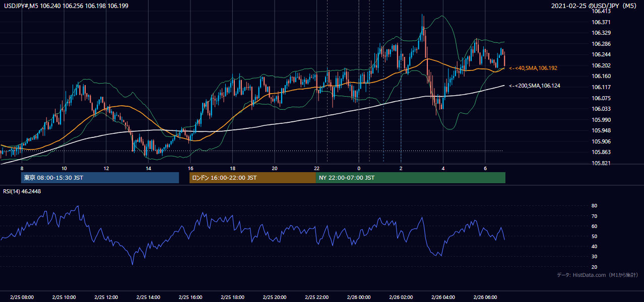This screenshot has width=644, height=302.
Task: Click the RSI level 40 label
Action: click(595, 246)
